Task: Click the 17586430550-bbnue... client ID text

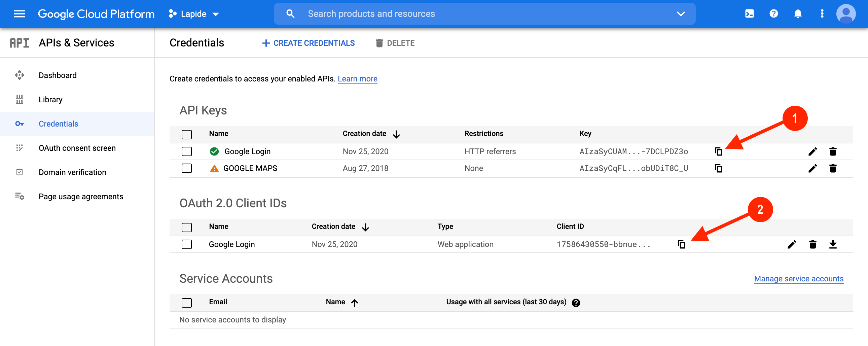Action: click(x=603, y=244)
